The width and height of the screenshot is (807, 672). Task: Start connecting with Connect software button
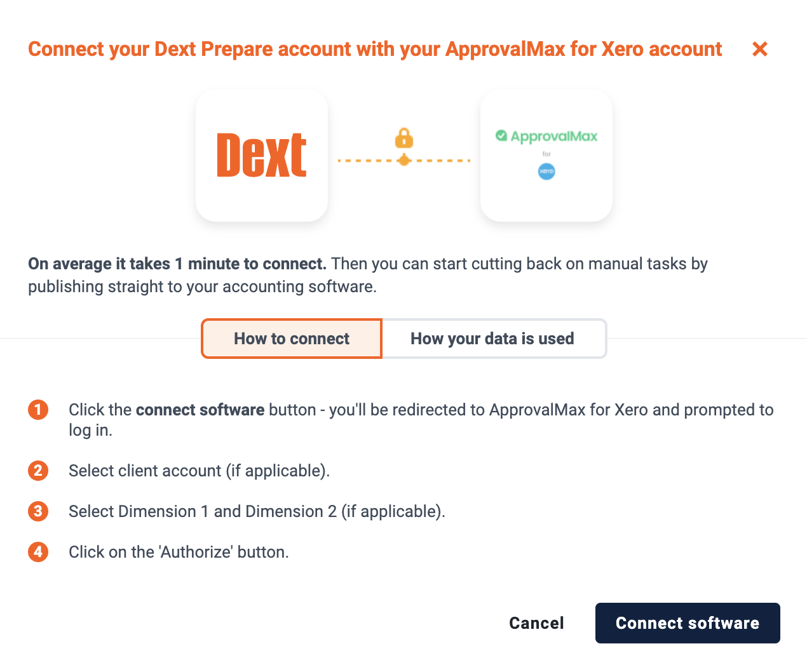point(688,623)
